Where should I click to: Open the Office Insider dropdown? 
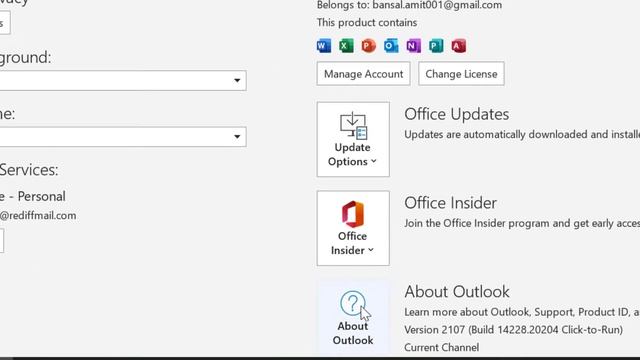(x=353, y=228)
